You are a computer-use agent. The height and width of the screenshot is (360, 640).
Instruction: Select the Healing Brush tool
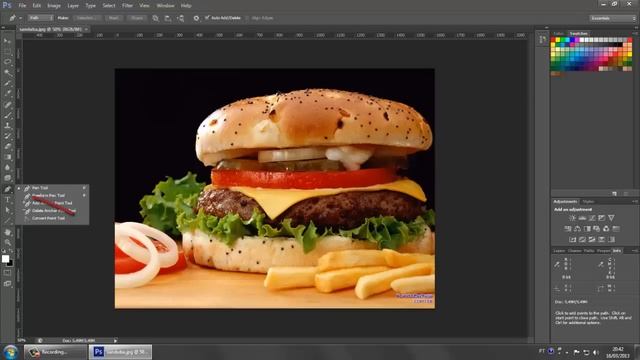tap(7, 104)
